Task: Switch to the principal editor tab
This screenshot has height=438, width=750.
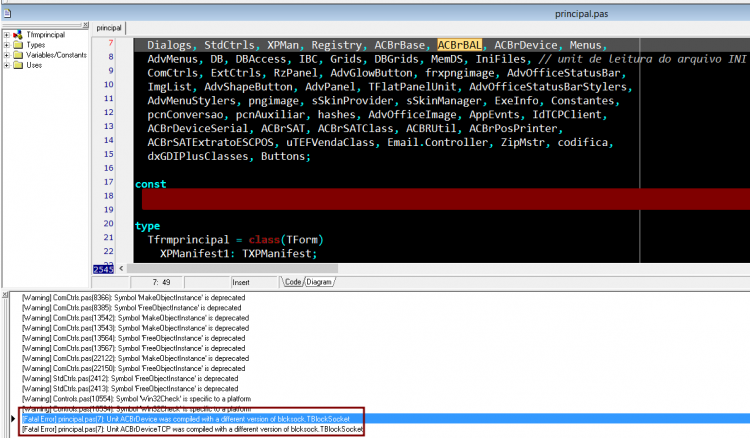Action: coord(109,28)
